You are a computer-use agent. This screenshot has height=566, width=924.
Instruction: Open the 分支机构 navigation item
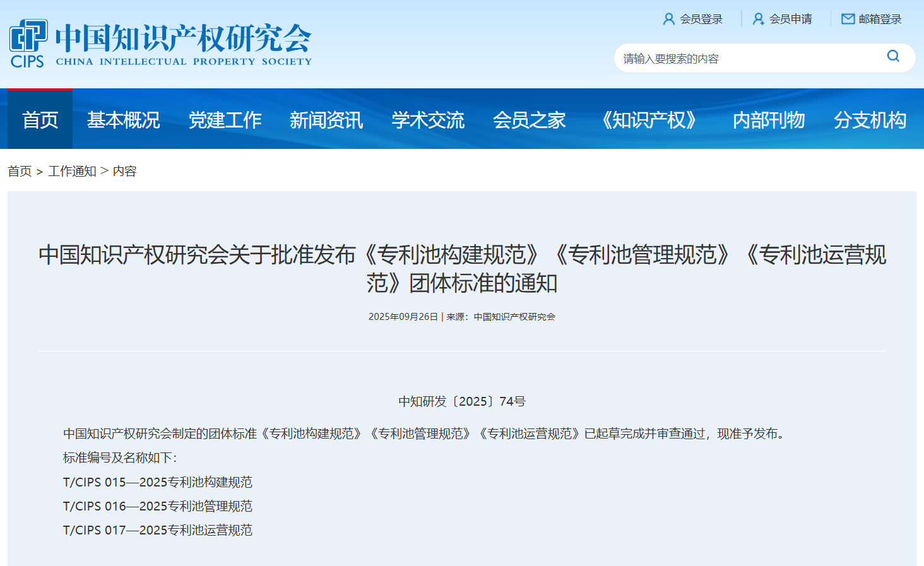coord(870,120)
